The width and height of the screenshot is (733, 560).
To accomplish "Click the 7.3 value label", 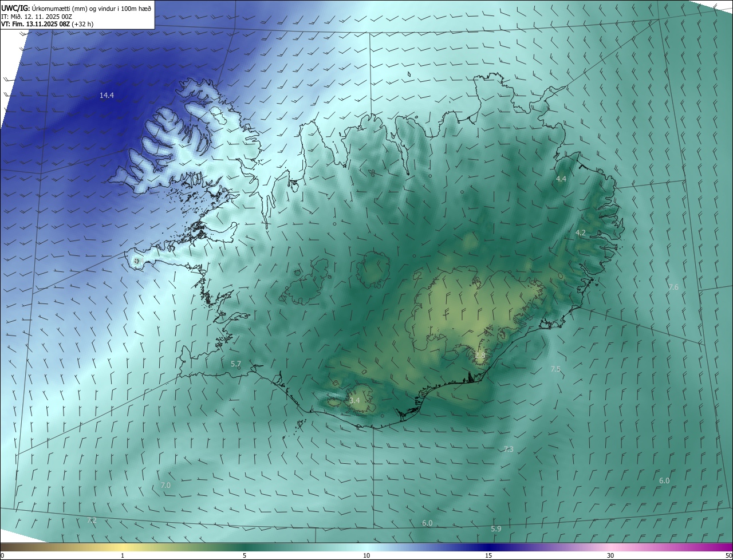I will [509, 449].
